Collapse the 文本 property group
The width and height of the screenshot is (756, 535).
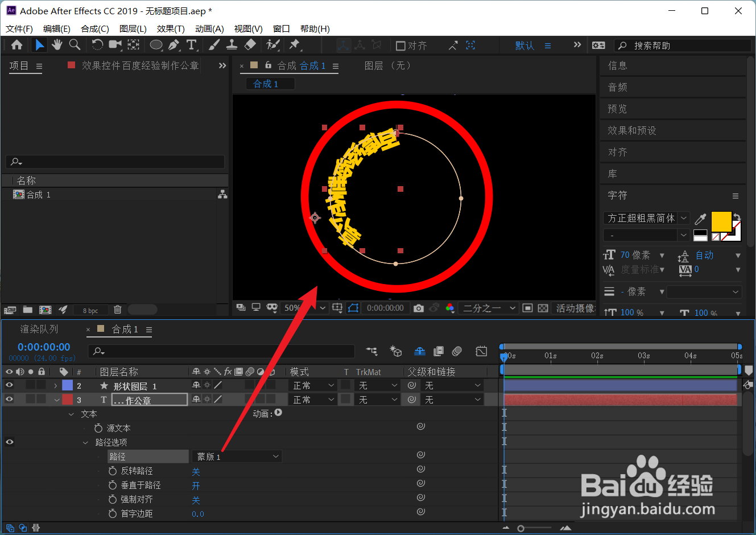click(71, 414)
